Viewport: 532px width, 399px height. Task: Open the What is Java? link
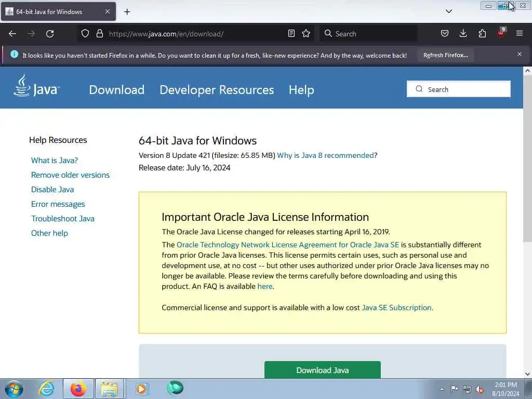(55, 161)
